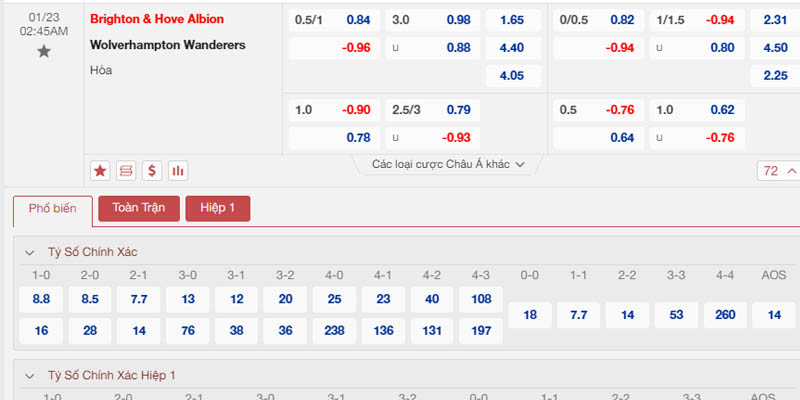Select first-half draw odds 2.25
The image size is (800, 400).
[x=774, y=75]
